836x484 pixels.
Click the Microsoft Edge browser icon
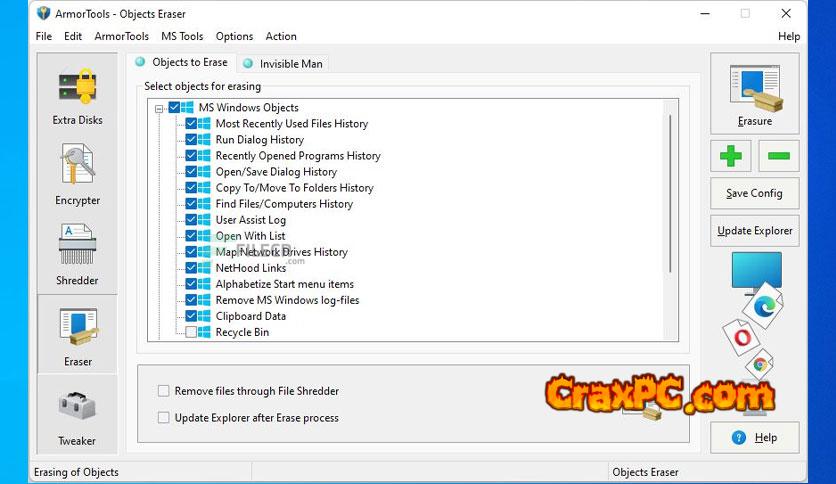(x=763, y=306)
